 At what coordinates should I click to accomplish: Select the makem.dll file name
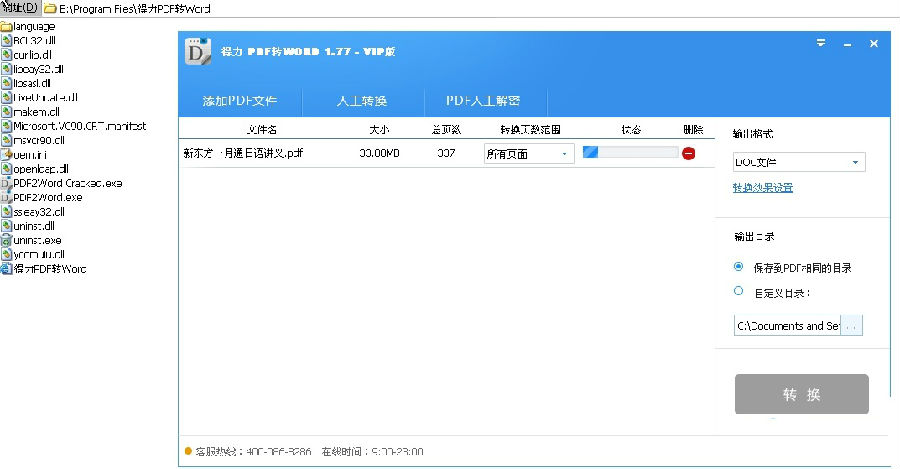click(36, 112)
